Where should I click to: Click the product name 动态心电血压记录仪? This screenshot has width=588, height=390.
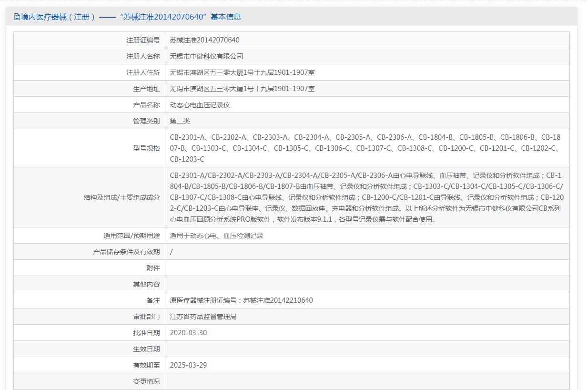pyautogui.click(x=200, y=105)
